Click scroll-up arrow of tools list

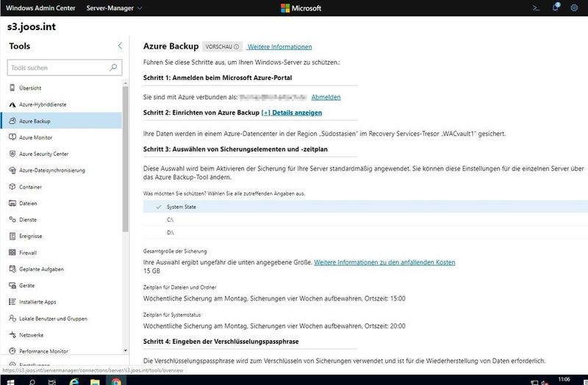coord(125,83)
